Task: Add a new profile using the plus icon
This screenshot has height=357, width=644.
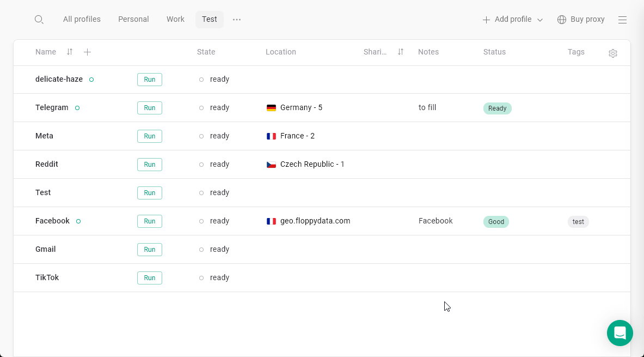Action: coord(486,19)
